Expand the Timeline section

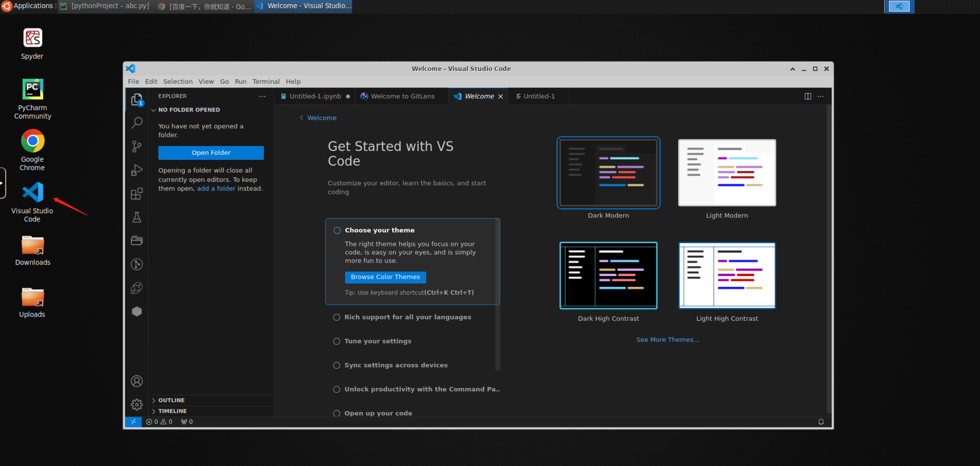click(x=211, y=411)
